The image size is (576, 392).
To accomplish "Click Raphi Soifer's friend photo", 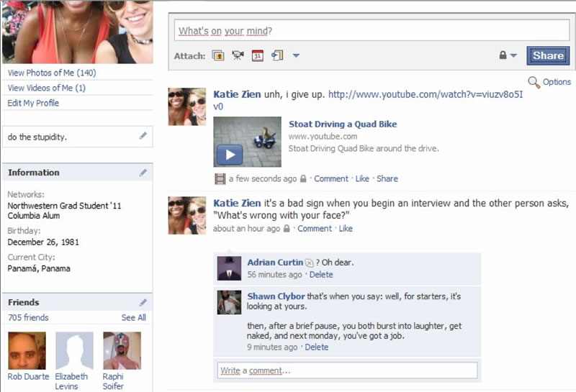I will [122, 351].
